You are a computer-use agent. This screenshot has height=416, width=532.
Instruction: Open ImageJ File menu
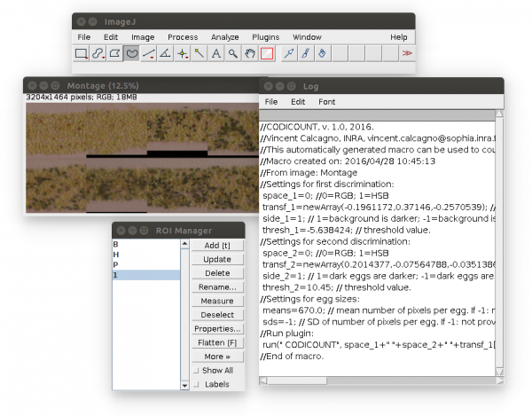(84, 37)
